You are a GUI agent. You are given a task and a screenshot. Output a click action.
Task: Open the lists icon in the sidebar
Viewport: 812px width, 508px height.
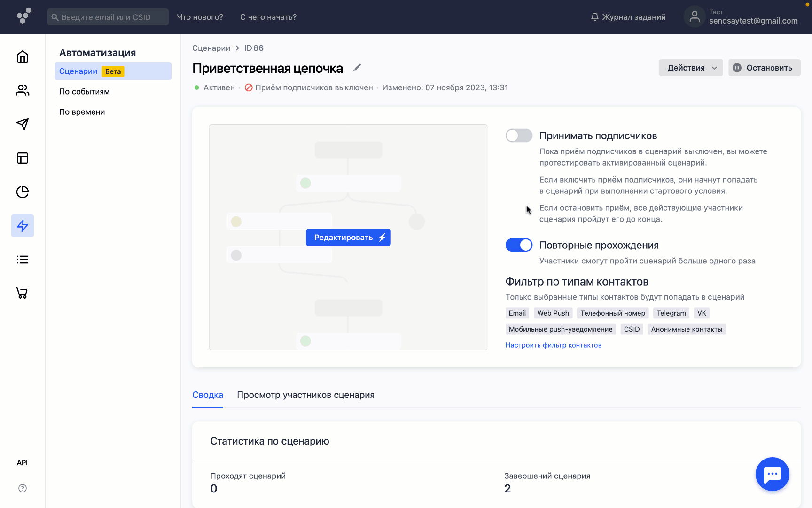point(22,260)
